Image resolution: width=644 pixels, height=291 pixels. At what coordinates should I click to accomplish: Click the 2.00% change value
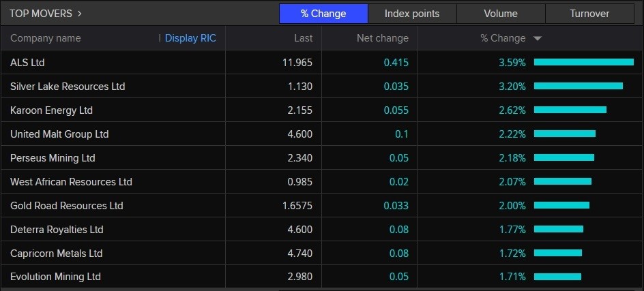(x=512, y=206)
